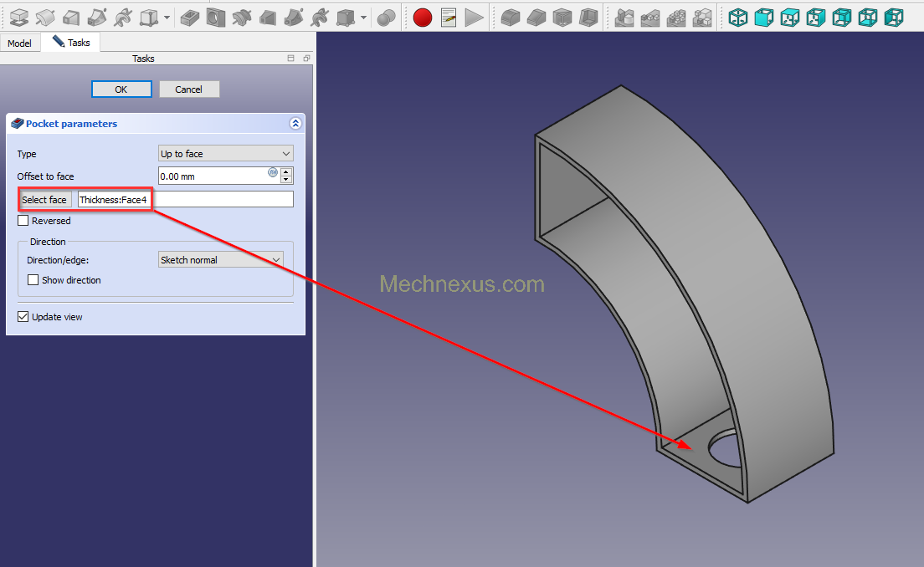Viewport: 924px width, 567px height.
Task: Start macro recording with red circle
Action: click(423, 17)
